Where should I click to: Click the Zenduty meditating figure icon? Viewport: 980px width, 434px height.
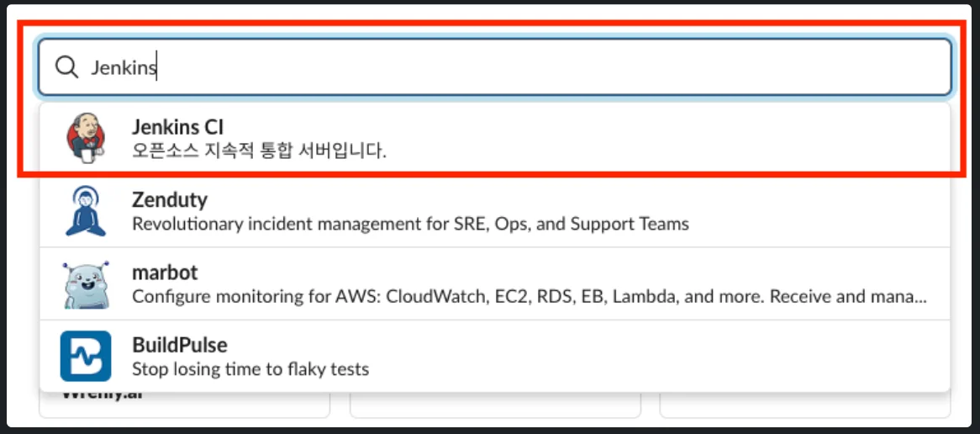tap(86, 211)
